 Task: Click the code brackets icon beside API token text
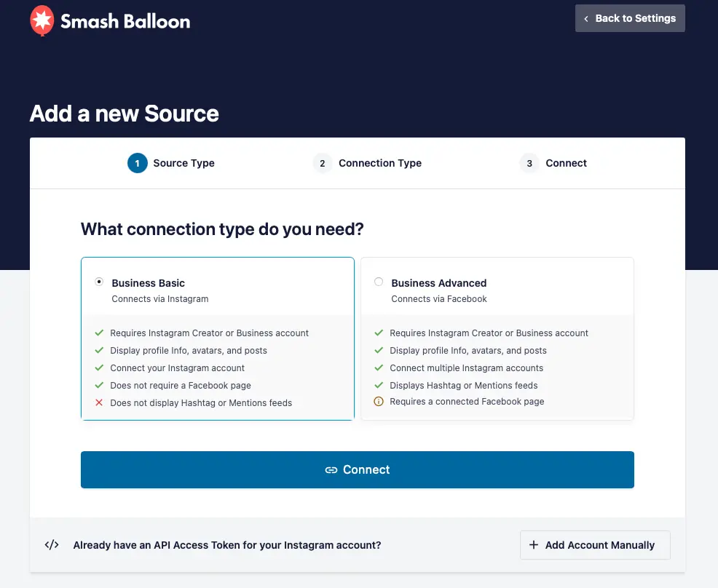point(52,545)
